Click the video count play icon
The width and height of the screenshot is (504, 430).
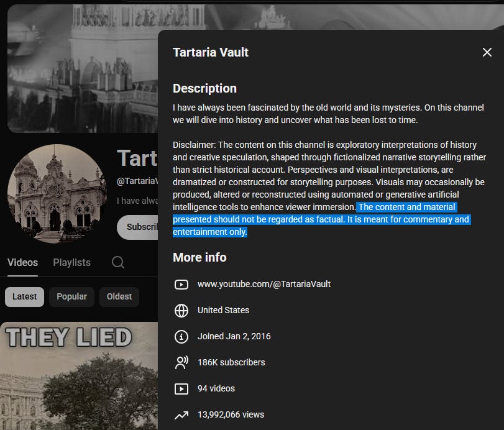pyautogui.click(x=181, y=389)
